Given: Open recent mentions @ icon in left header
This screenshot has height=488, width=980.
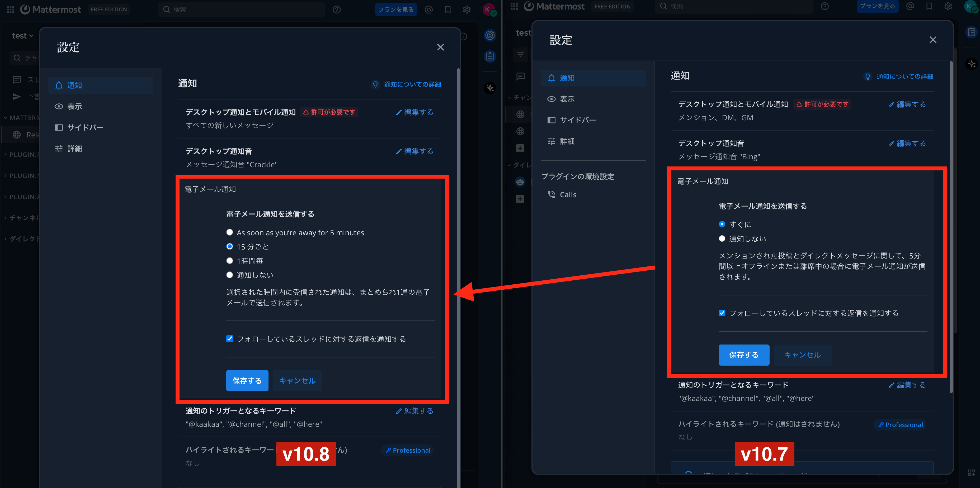Looking at the screenshot, I should coord(429,9).
